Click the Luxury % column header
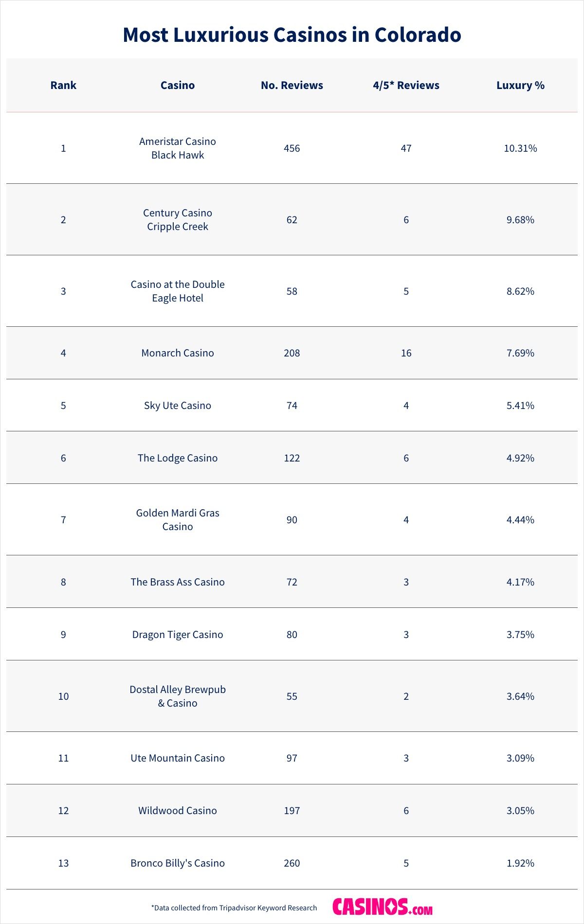Image resolution: width=584 pixels, height=924 pixels. [x=520, y=85]
